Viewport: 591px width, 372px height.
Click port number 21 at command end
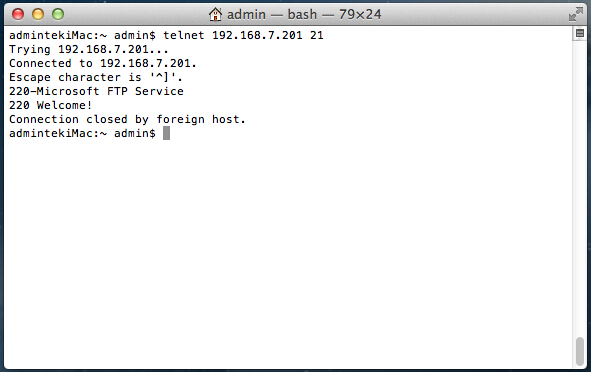[x=317, y=35]
